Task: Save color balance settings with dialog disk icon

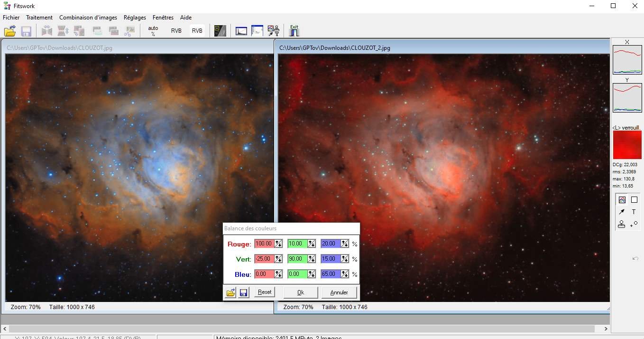Action: click(244, 293)
